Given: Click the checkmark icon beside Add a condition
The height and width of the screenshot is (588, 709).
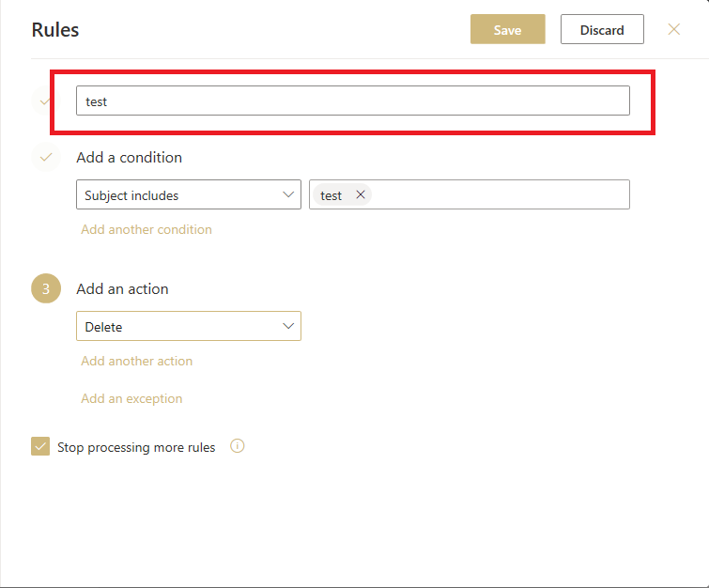Looking at the screenshot, I should tap(46, 157).
